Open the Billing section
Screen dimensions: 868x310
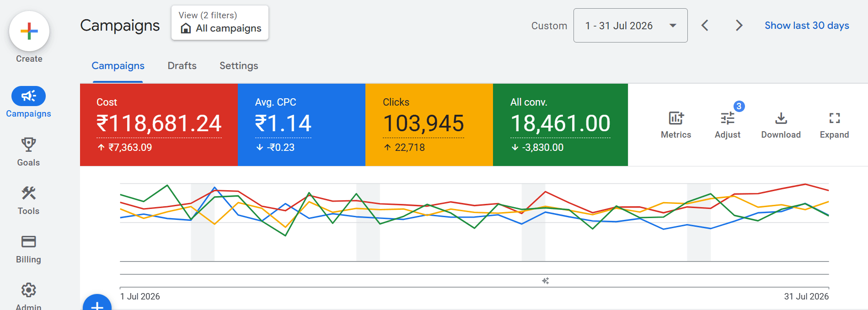coord(28,249)
